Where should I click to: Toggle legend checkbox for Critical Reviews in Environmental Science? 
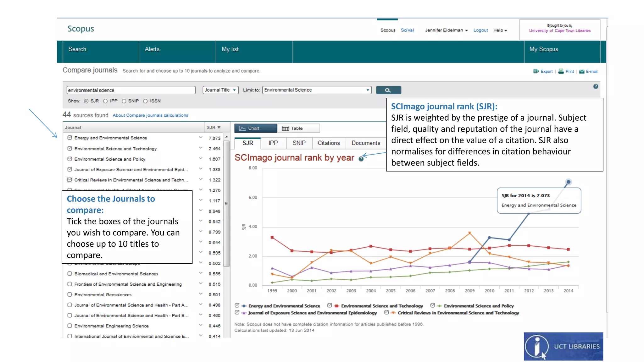click(x=386, y=312)
